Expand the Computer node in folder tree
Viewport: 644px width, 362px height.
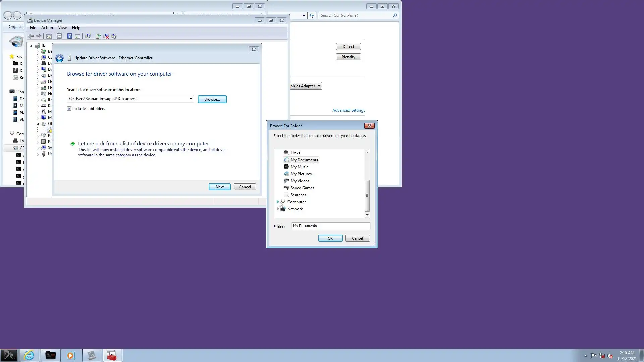[x=278, y=202]
